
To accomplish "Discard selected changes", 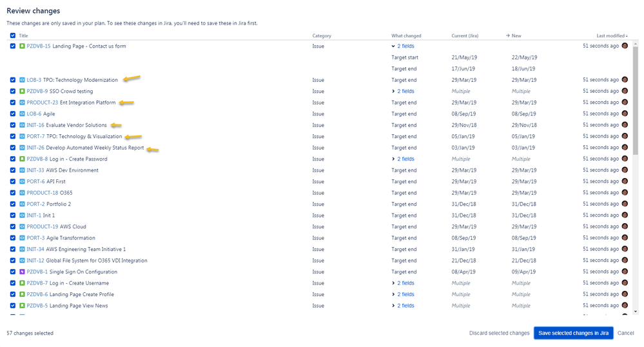I will tap(499, 333).
